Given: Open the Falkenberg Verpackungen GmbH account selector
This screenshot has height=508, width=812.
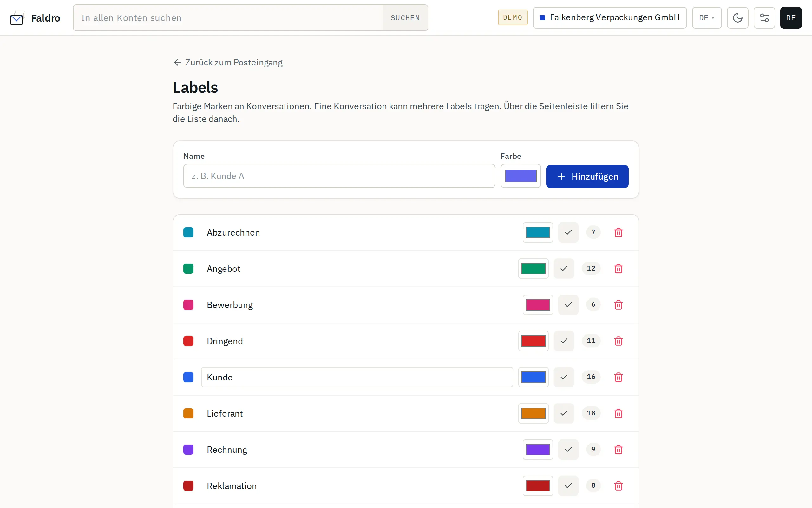Looking at the screenshot, I should point(610,18).
